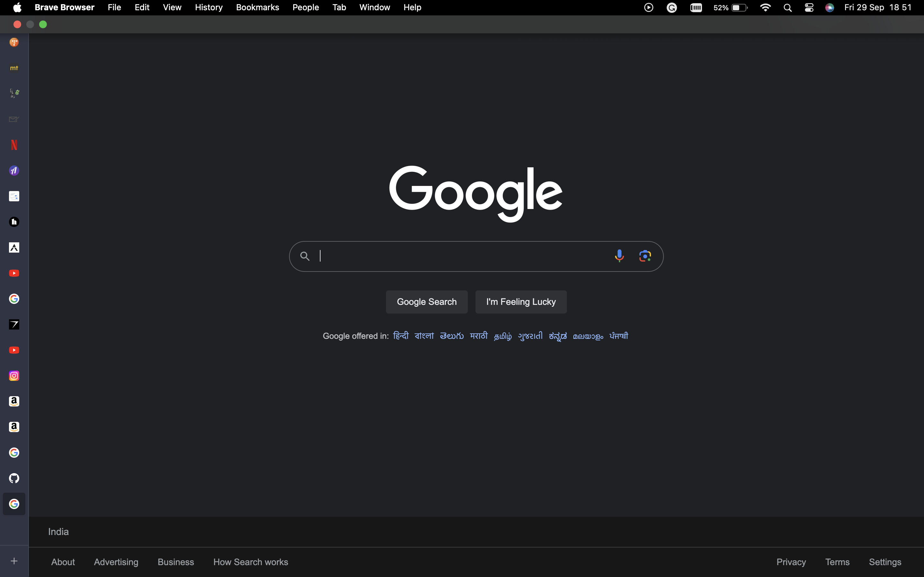Open Siri from the menu bar
The width and height of the screenshot is (924, 577).
point(829,7)
